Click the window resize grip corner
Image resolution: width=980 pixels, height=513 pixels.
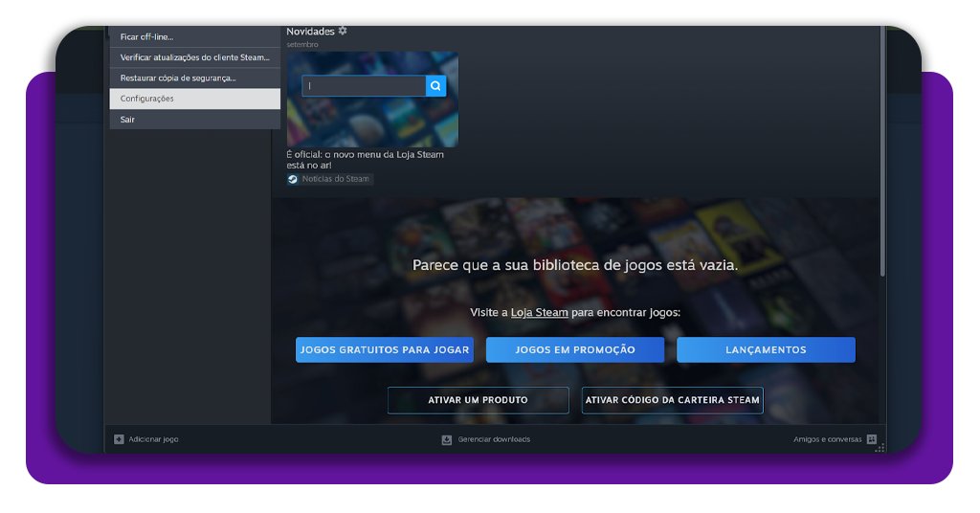[880, 447]
